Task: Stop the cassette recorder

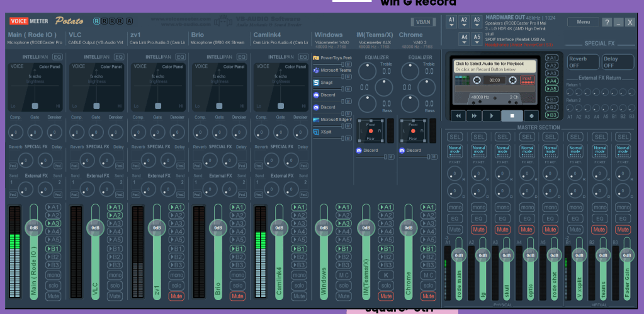Action: pyautogui.click(x=512, y=116)
